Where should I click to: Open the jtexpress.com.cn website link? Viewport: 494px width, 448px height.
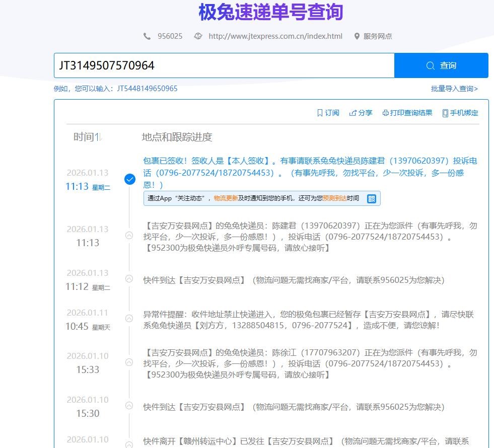coord(275,36)
